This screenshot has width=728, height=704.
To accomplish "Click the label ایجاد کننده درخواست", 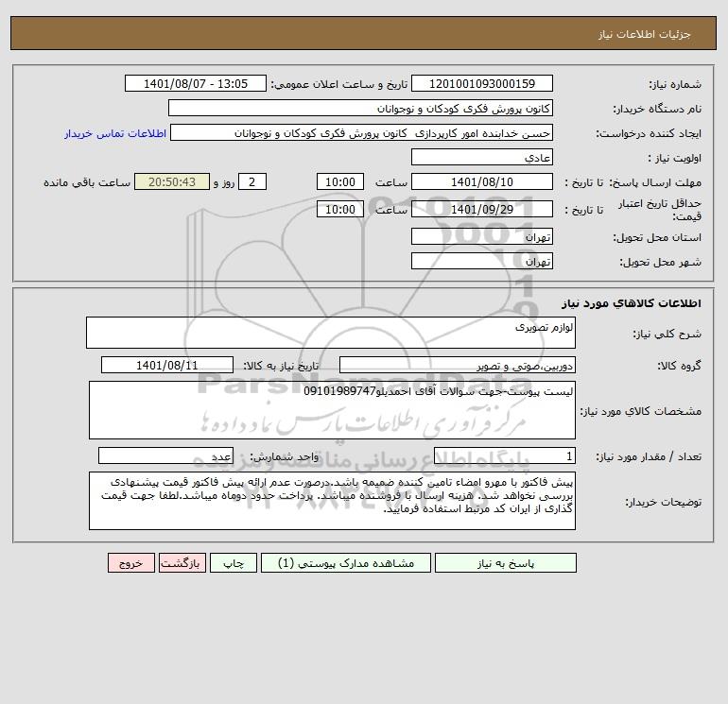I will 649,133.
